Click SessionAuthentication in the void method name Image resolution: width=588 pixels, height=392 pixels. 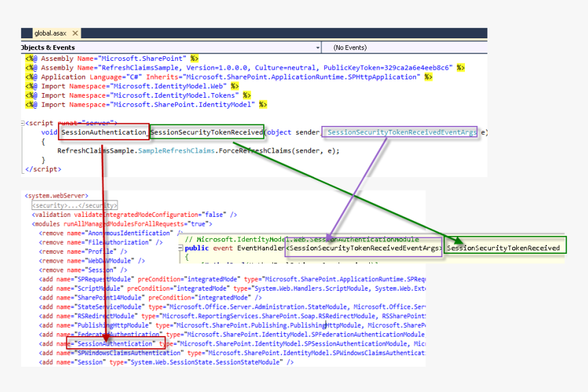104,132
